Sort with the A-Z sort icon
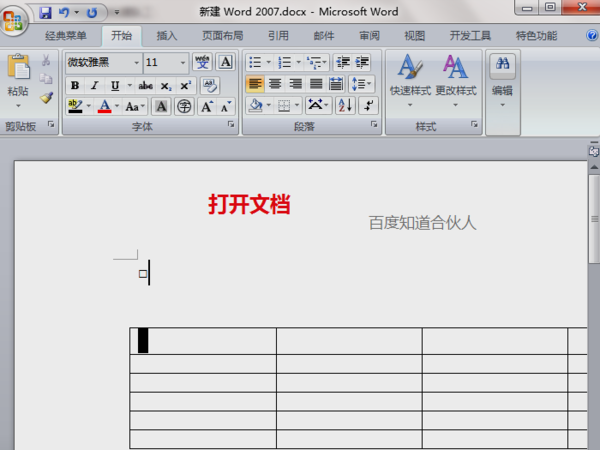 tap(345, 105)
